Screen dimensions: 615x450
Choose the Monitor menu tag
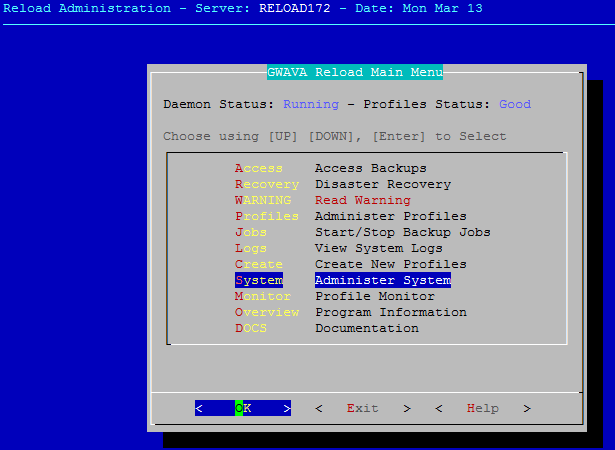[263, 296]
